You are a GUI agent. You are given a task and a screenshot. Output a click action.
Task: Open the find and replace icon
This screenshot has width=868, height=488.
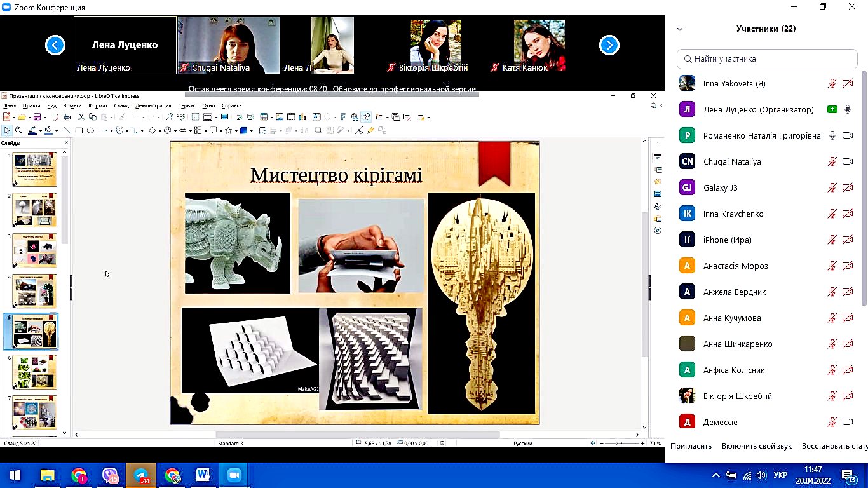click(170, 118)
